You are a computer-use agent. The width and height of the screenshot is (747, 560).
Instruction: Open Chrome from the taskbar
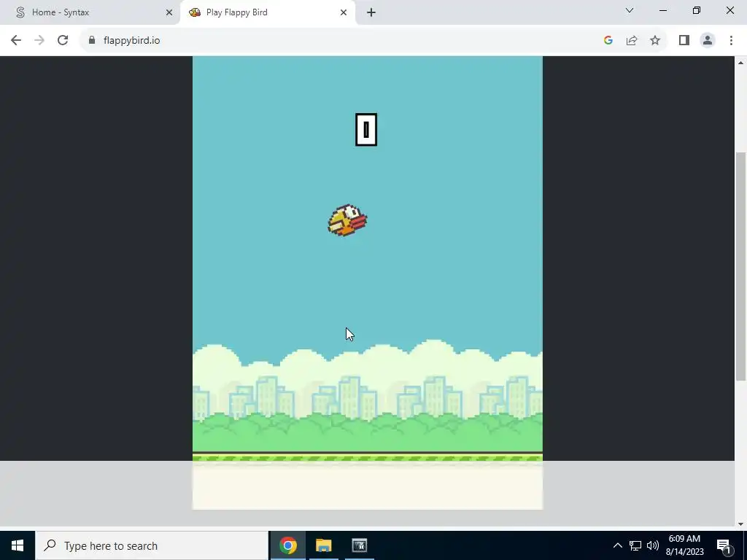coord(287,545)
